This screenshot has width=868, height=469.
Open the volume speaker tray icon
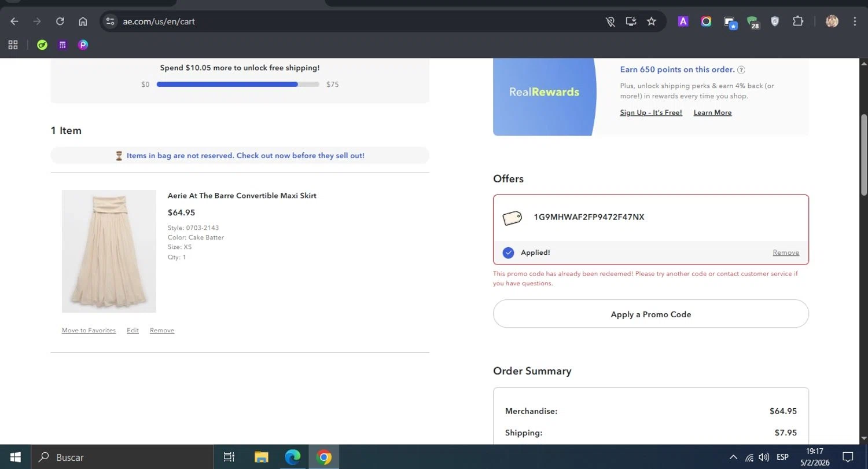[x=764, y=457]
